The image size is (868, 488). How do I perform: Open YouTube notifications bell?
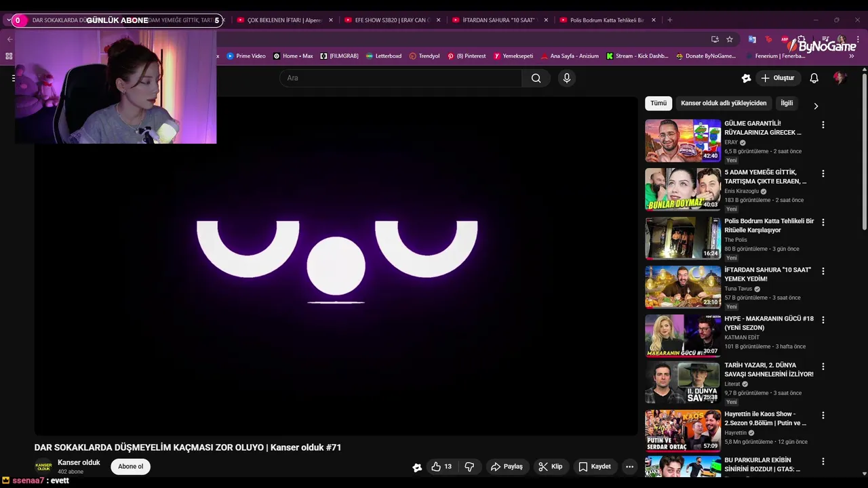coord(814,78)
